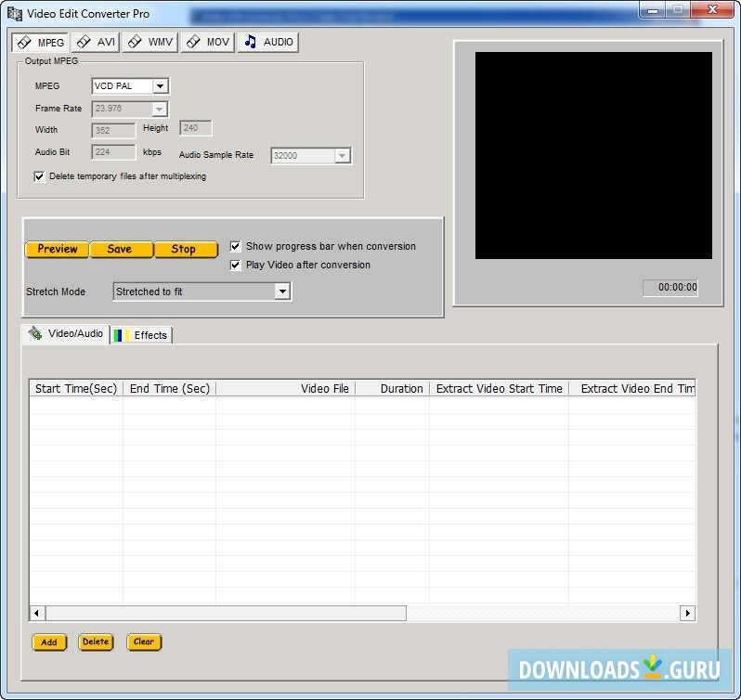Switch to the WMV output tab
Screen dimensions: 741x700
point(150,42)
